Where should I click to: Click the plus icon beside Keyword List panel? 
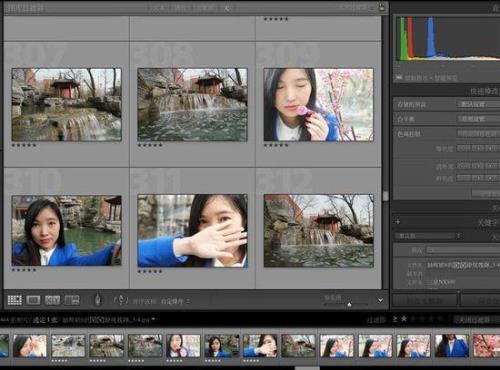click(398, 222)
